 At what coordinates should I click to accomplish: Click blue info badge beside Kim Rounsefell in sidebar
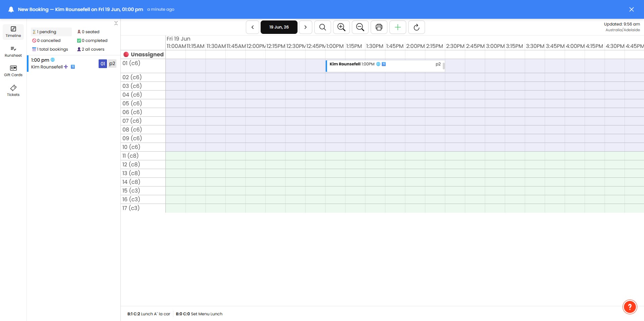[x=73, y=67]
